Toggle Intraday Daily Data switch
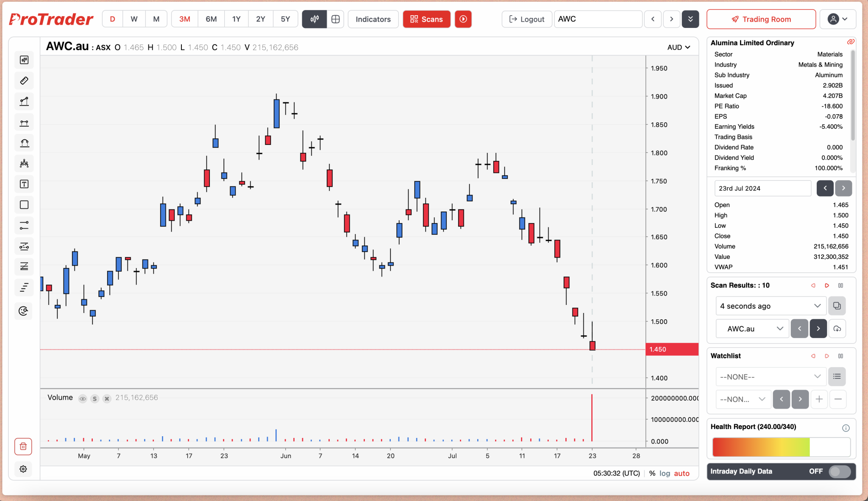Viewport: 868px width, 501px height. point(839,471)
